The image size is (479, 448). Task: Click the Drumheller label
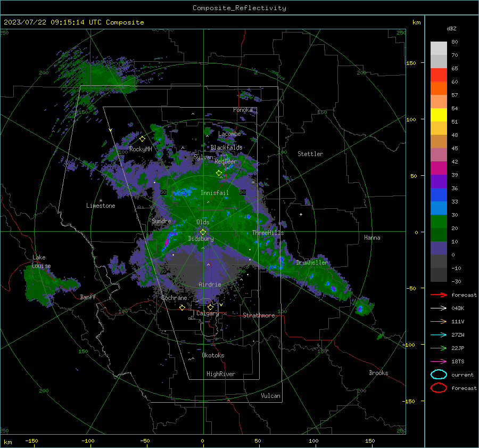[x=312, y=263]
